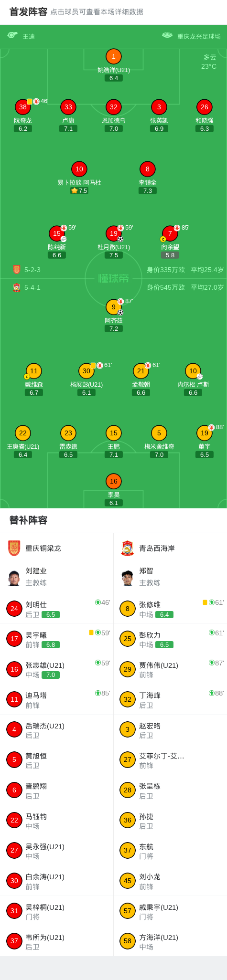Open substitute 刘明仕 number 24 row
The width and height of the screenshot is (227, 980).
pos(57,609)
